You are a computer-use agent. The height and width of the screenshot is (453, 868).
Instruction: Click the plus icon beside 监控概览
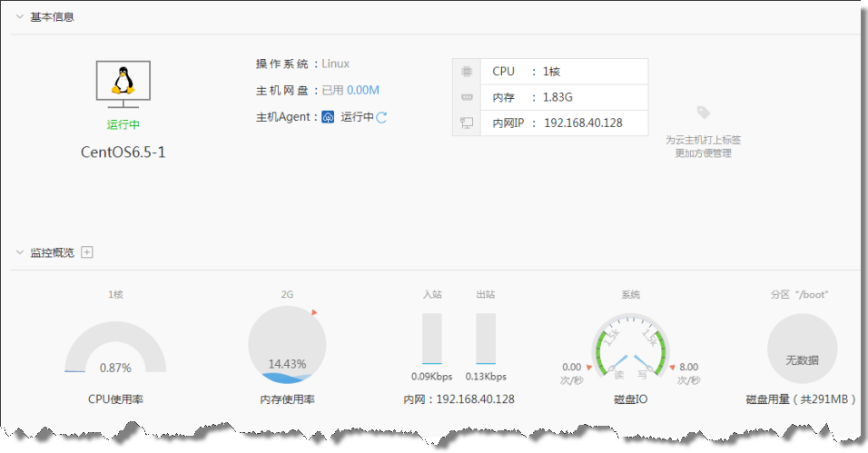[87, 252]
